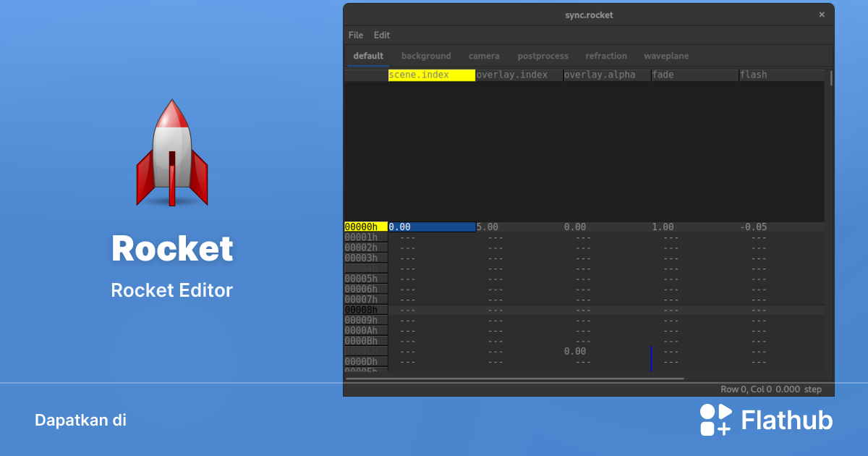Switch to the camera tab
This screenshot has height=456, width=868.
pyautogui.click(x=484, y=56)
